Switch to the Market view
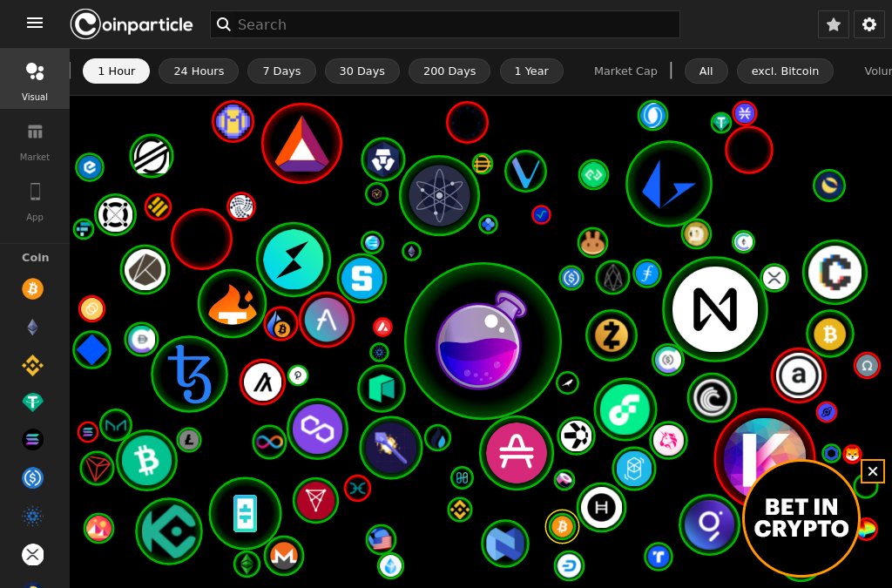Screen dimensions: 892x588 click(x=35, y=142)
